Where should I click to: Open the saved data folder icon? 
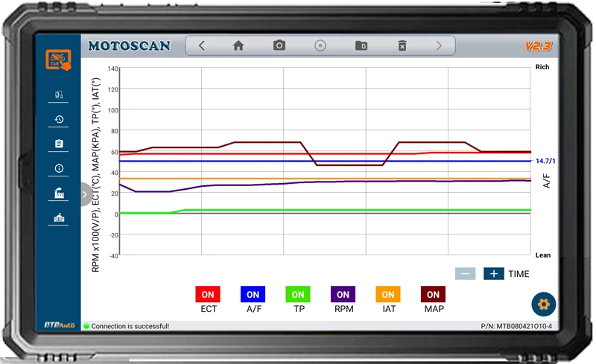(361, 46)
